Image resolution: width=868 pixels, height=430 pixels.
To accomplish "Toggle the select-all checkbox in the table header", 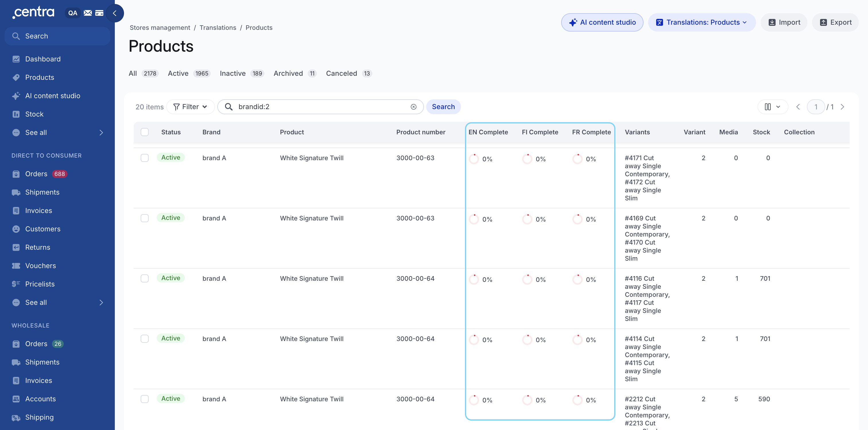I will click(x=145, y=132).
